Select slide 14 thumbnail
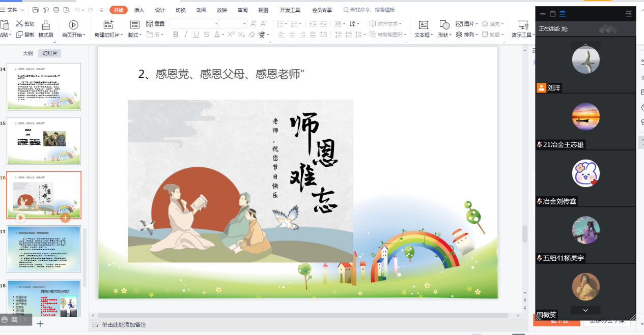 [44, 86]
